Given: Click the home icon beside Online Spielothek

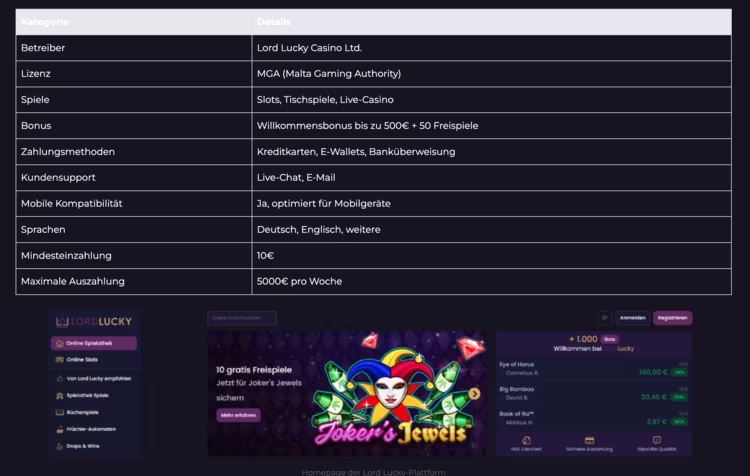Looking at the screenshot, I should coord(59,343).
